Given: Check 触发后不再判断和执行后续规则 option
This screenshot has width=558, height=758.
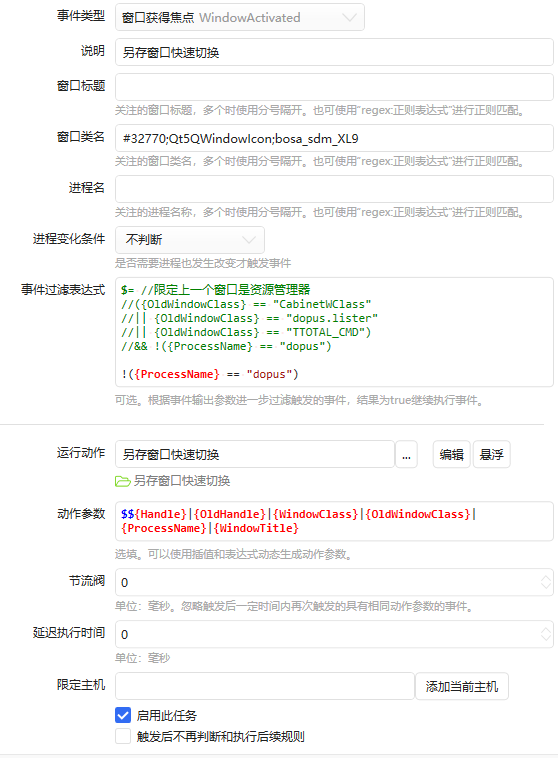Looking at the screenshot, I should (123, 736).
